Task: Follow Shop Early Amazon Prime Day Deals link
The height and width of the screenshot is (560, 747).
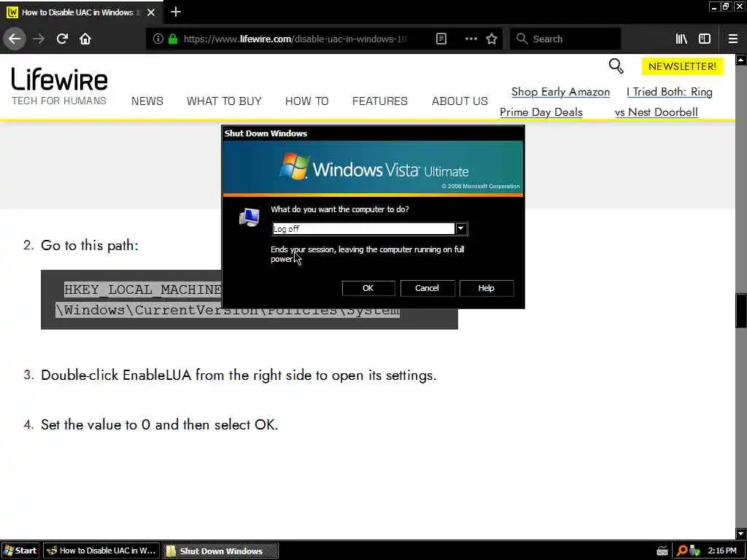Action: (554, 102)
